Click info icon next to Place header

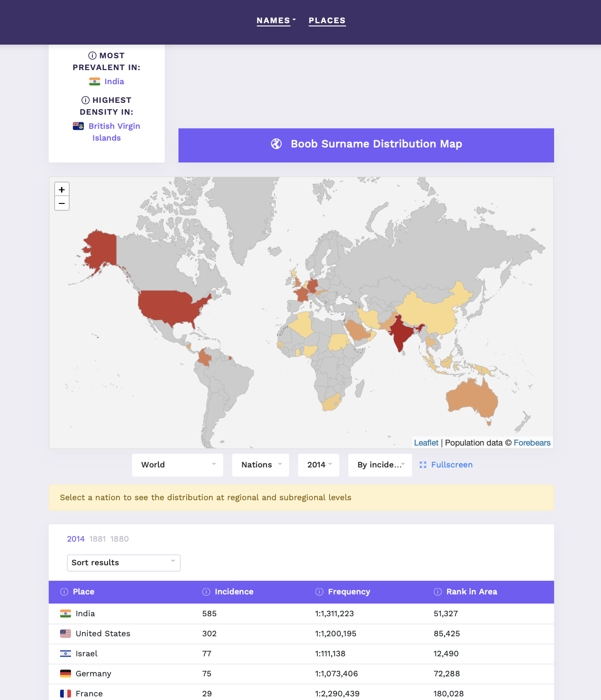(x=64, y=592)
